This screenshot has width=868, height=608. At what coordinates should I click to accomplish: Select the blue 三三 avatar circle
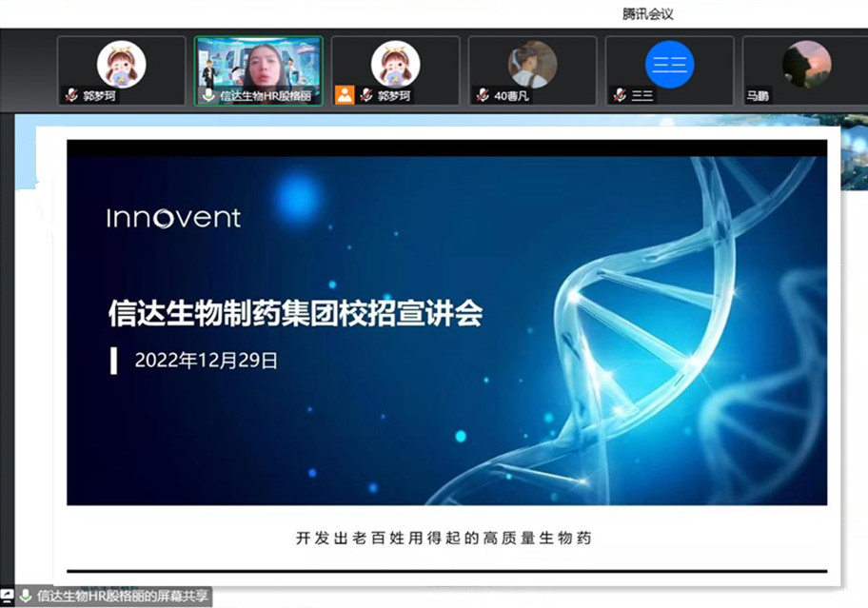[x=669, y=64]
